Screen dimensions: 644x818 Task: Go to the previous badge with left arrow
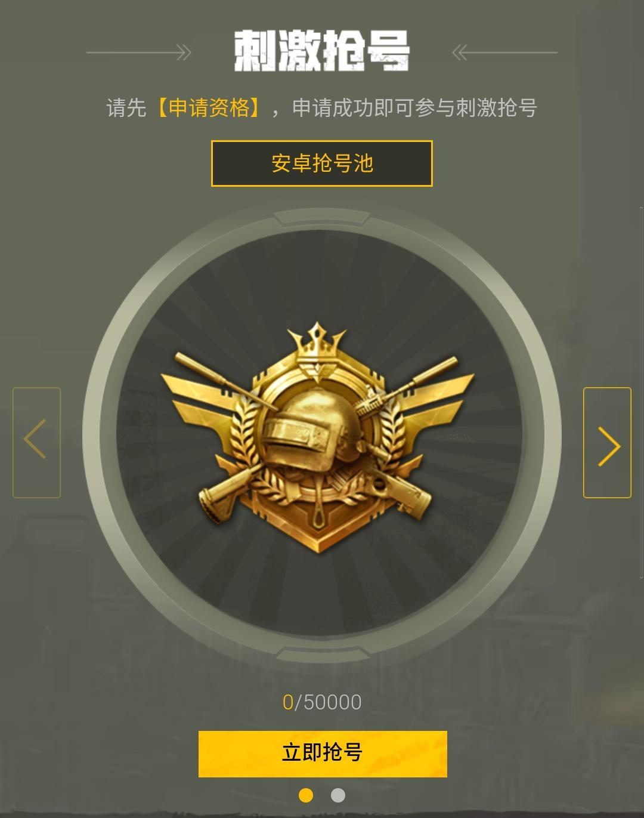(36, 443)
